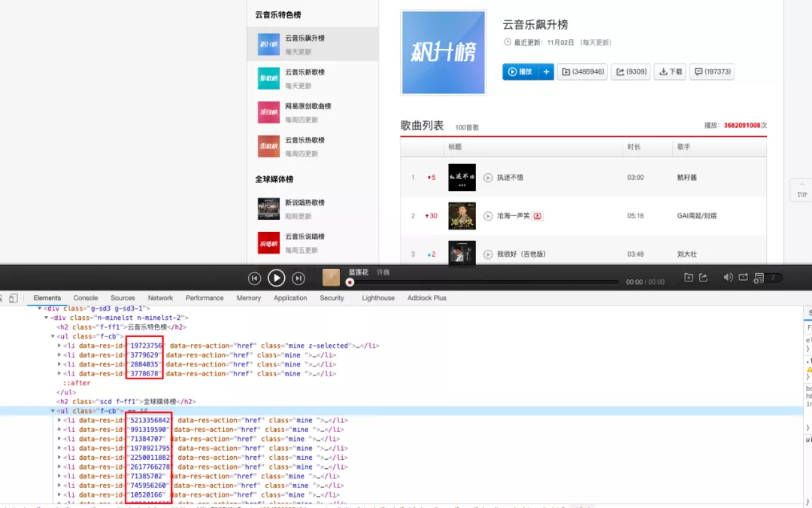
Task: Click the collect button showing (3485946)
Action: [x=583, y=71]
